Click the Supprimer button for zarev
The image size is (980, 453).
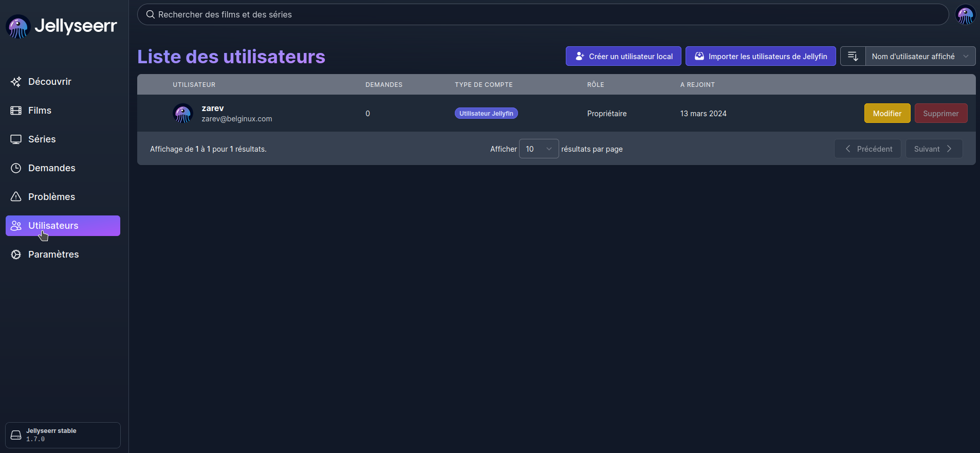tap(940, 113)
